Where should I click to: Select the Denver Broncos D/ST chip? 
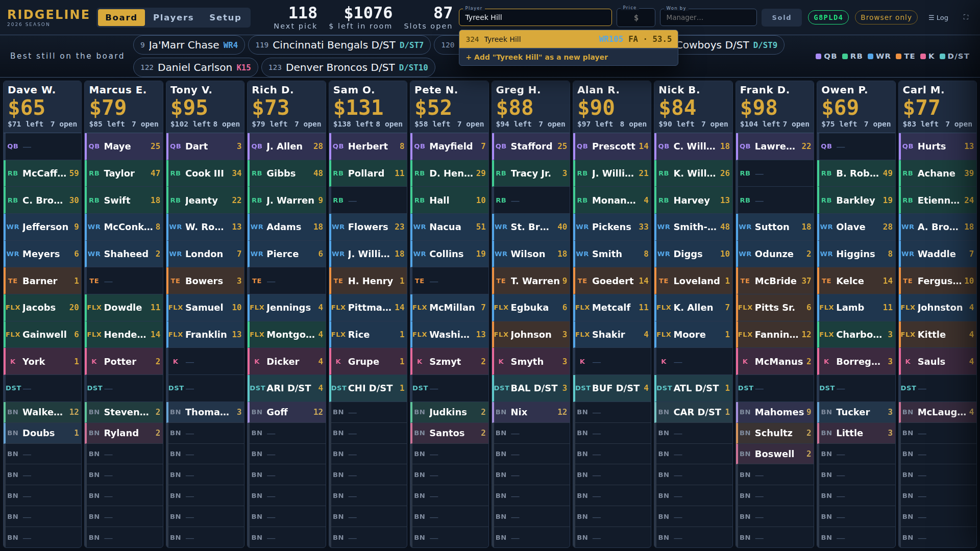click(348, 67)
